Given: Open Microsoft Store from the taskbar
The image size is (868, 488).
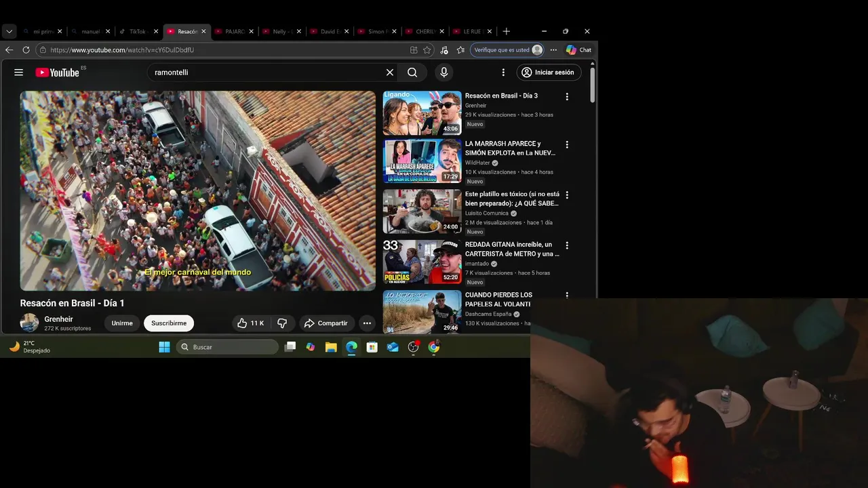Looking at the screenshot, I should click(372, 347).
